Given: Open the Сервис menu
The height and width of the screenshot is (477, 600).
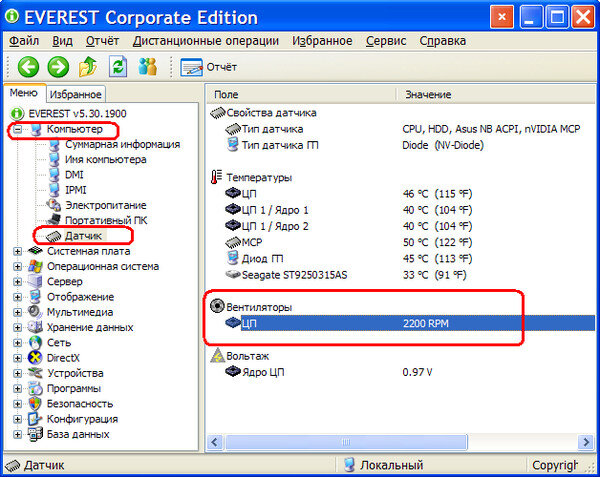Looking at the screenshot, I should (386, 41).
